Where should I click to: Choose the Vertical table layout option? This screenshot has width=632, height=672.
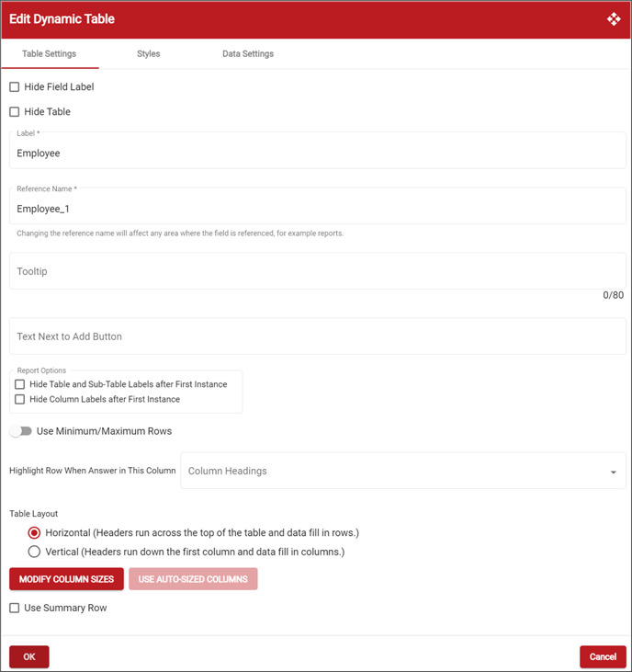35,552
